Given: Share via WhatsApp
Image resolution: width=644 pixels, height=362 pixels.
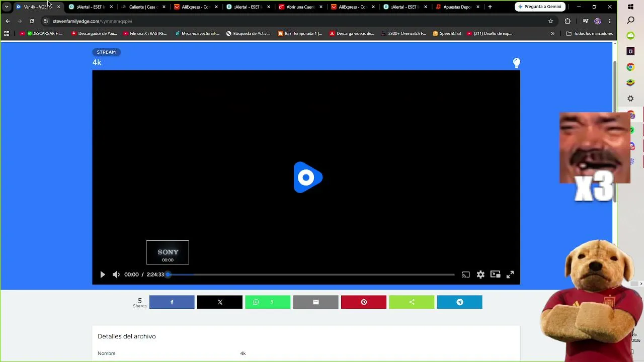Looking at the screenshot, I should (x=268, y=302).
